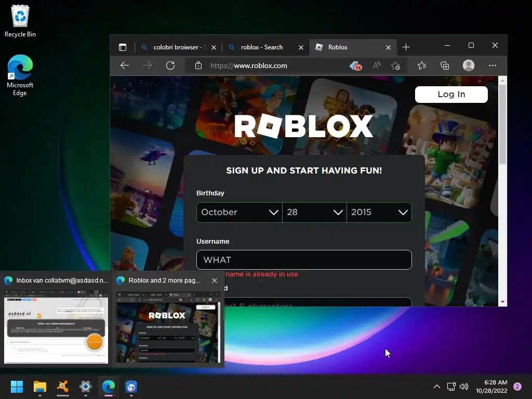
Task: Click the Inbox van collabvm preview title
Action: pyautogui.click(x=62, y=281)
